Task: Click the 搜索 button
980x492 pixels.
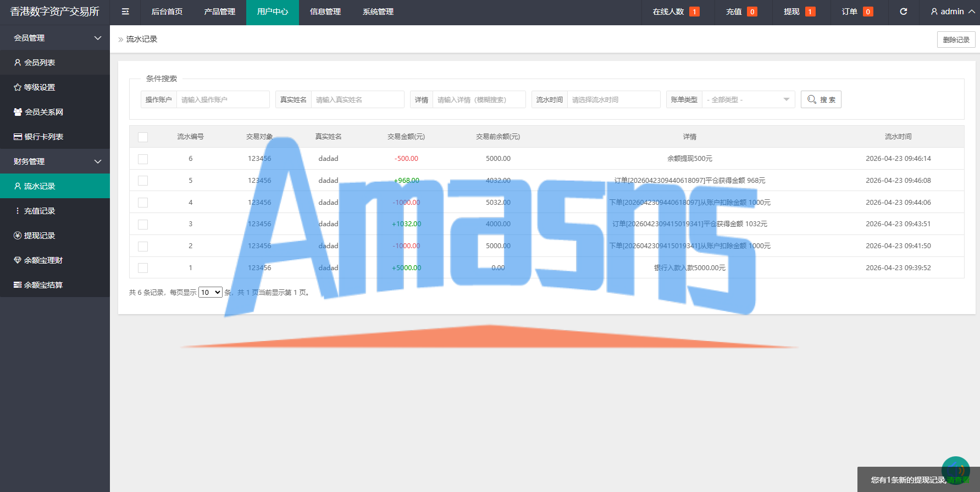Action: click(821, 99)
